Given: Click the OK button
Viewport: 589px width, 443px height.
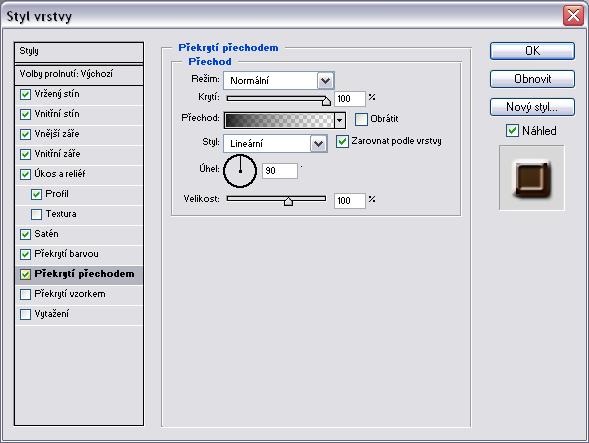Looking at the screenshot, I should pos(532,51).
